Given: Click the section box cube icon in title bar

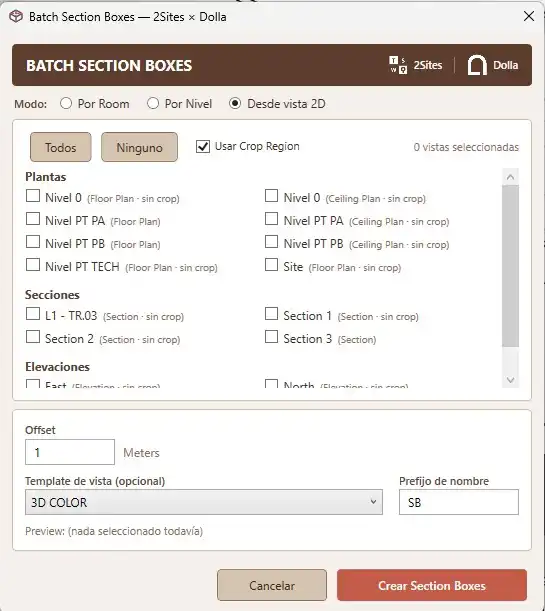Looking at the screenshot, I should coord(16,17).
